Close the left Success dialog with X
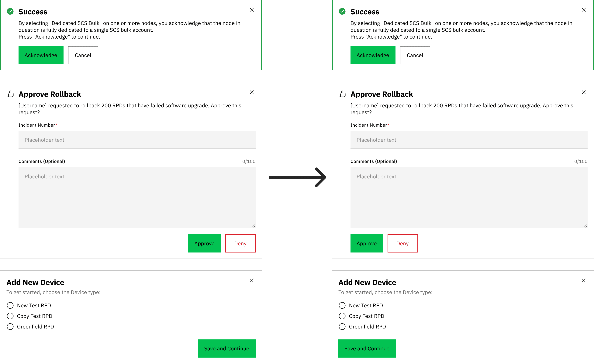The width and height of the screenshot is (594, 364). coord(252,10)
